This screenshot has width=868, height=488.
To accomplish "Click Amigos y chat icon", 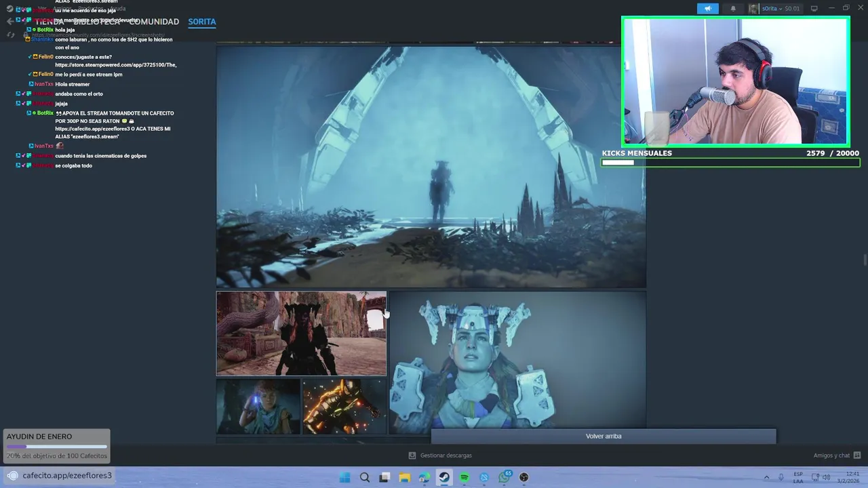I will tap(857, 455).
